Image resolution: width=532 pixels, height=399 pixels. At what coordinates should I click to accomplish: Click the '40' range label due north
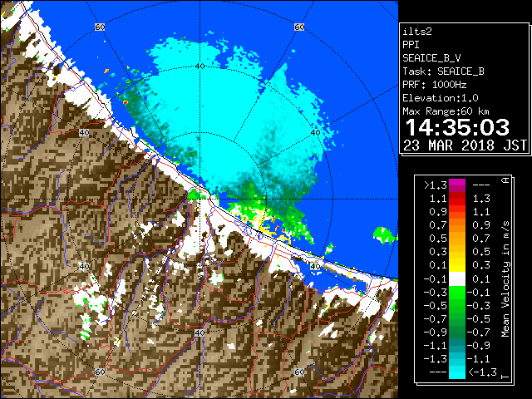[199, 66]
